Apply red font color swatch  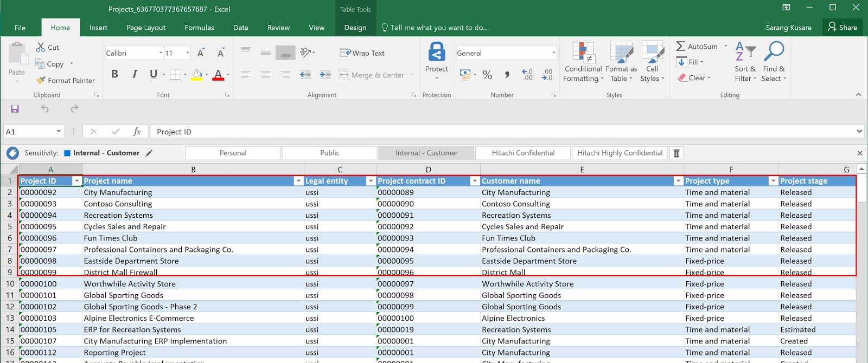[218, 74]
